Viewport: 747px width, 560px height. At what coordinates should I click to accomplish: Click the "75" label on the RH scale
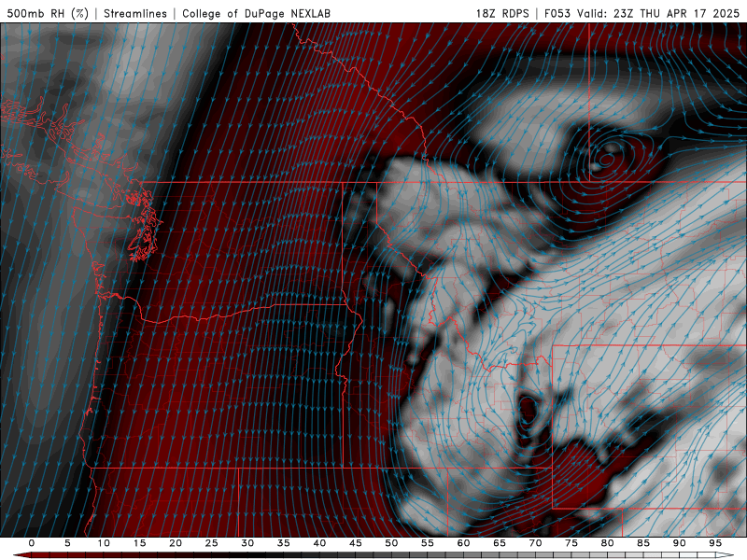tap(571, 543)
